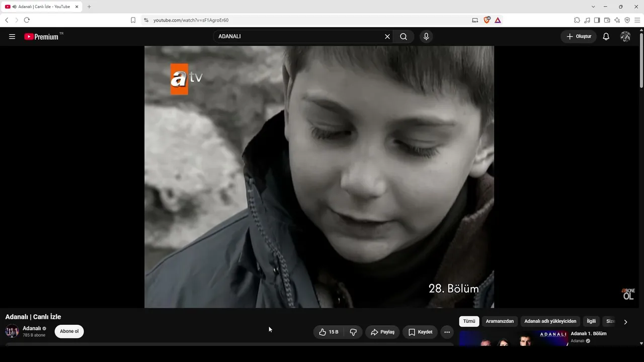Toggle the browser sidebar panel
Viewport: 644px width, 362px height.
point(597,20)
